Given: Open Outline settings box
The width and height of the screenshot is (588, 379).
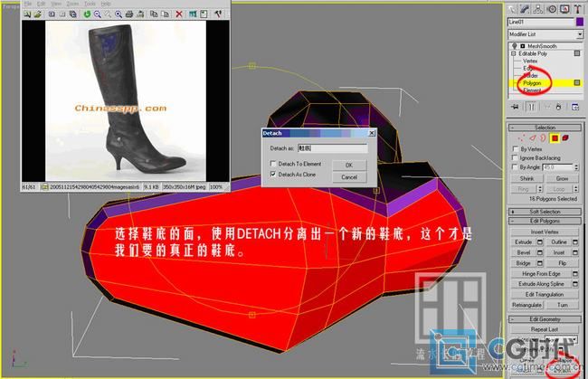Looking at the screenshot, I should (575, 242).
